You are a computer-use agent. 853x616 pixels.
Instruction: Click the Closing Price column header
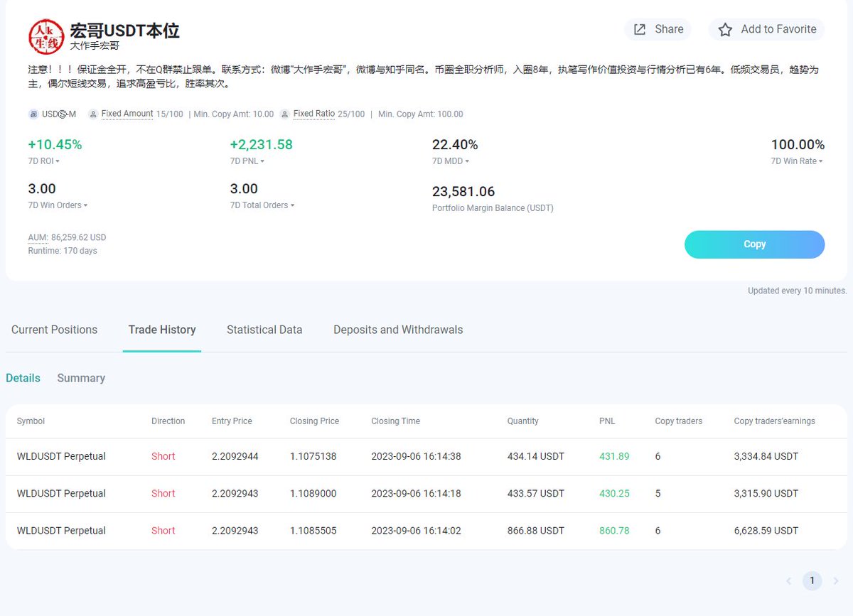coord(314,421)
